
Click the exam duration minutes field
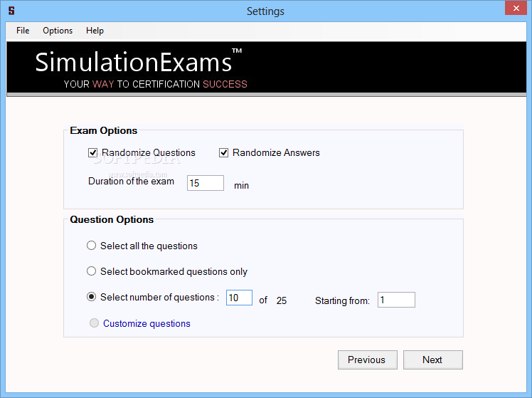click(206, 183)
